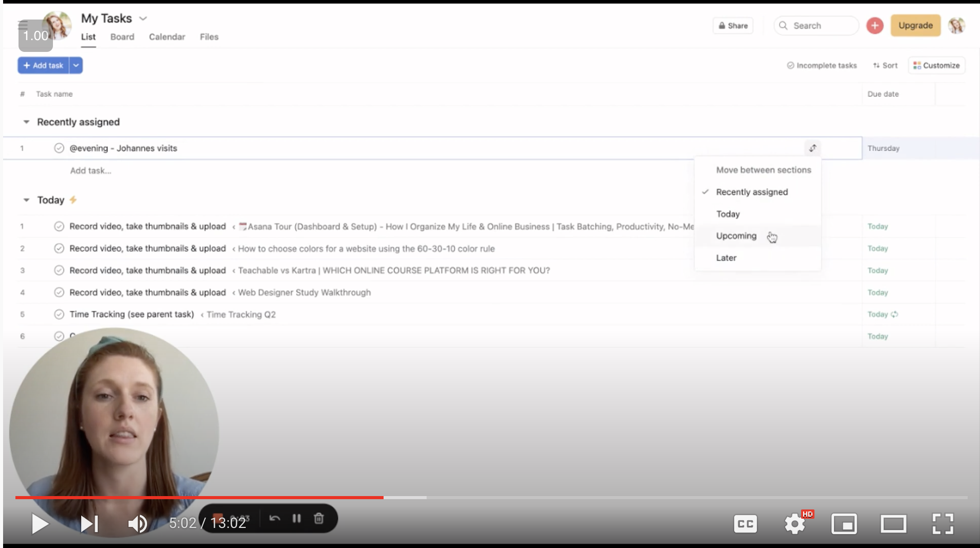Move task to Today section
This screenshot has height=548, width=980.
pyautogui.click(x=757, y=214)
